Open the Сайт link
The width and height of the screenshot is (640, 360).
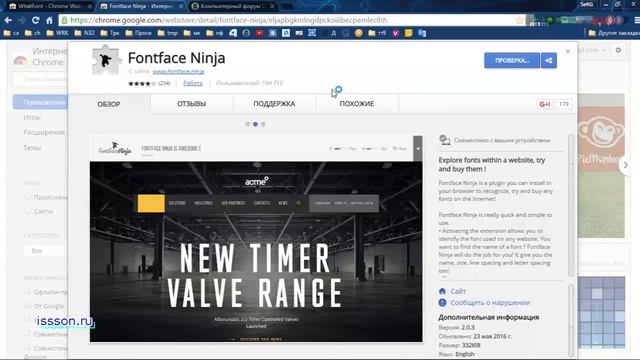click(x=458, y=291)
